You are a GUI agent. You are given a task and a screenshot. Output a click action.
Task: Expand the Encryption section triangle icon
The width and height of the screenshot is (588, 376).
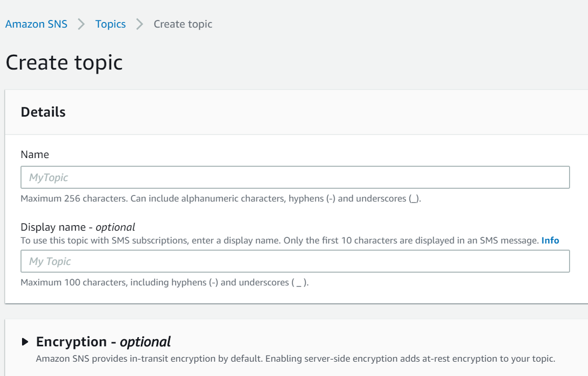coord(26,342)
